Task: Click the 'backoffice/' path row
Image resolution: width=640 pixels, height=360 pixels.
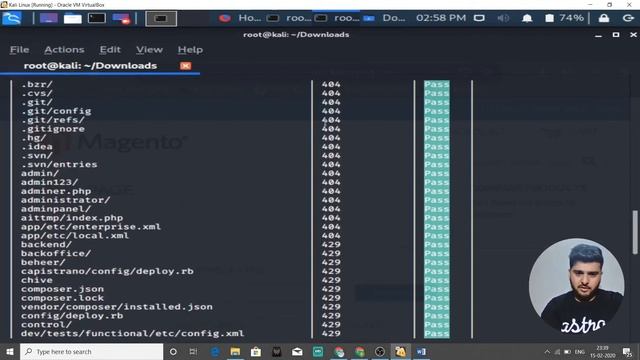Action: [56, 253]
